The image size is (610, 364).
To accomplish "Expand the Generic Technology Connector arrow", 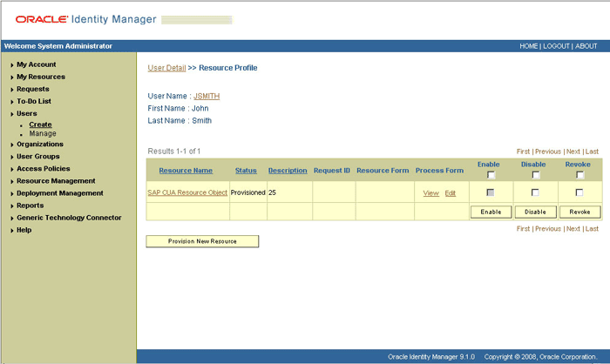I will tap(12, 219).
